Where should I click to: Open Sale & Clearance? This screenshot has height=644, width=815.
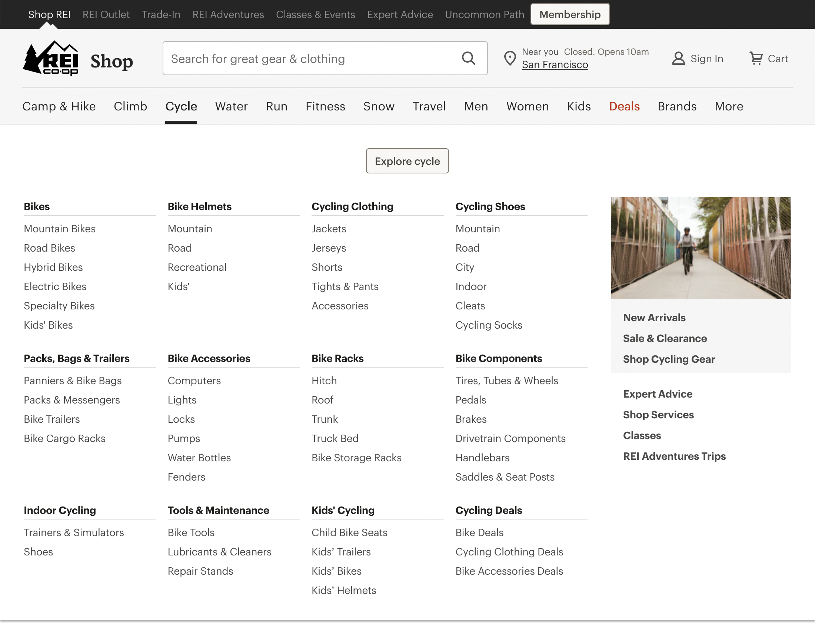pos(665,338)
